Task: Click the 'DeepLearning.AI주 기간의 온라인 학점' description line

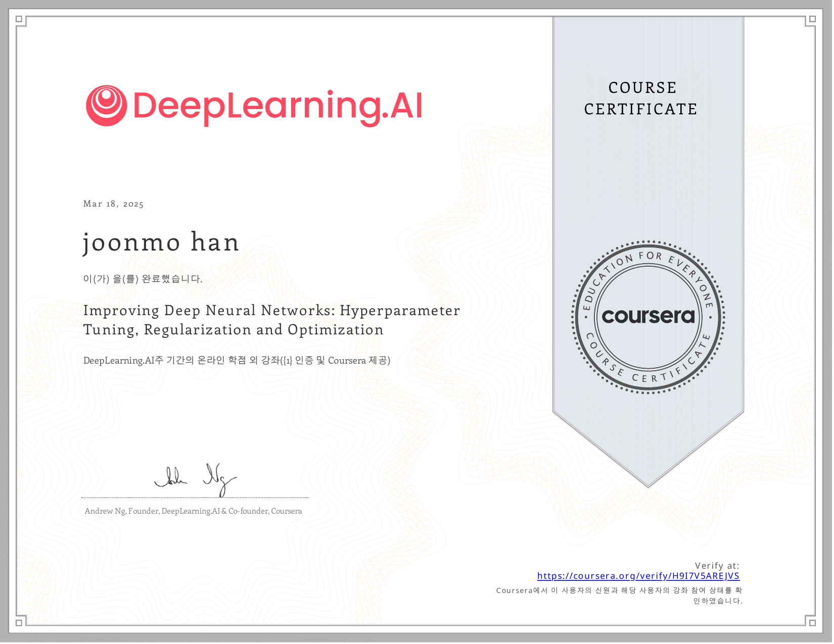Action: click(x=237, y=360)
